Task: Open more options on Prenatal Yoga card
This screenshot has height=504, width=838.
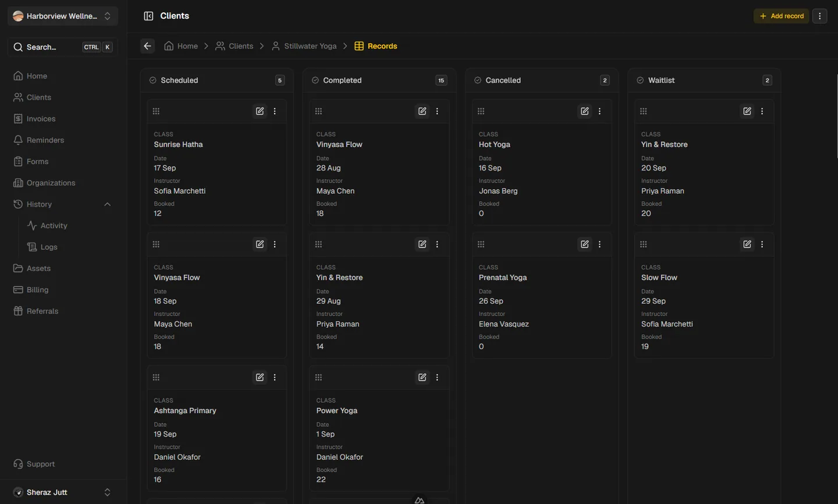Action: [599, 244]
